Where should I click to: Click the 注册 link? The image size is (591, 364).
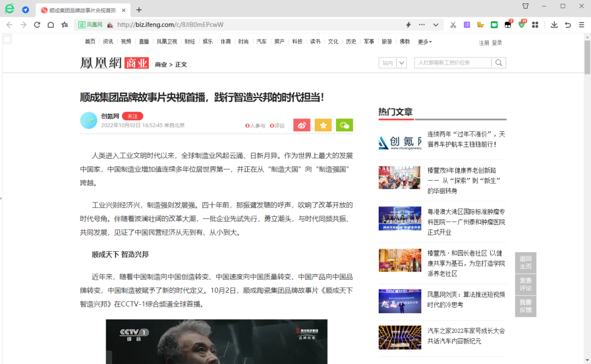[484, 43]
